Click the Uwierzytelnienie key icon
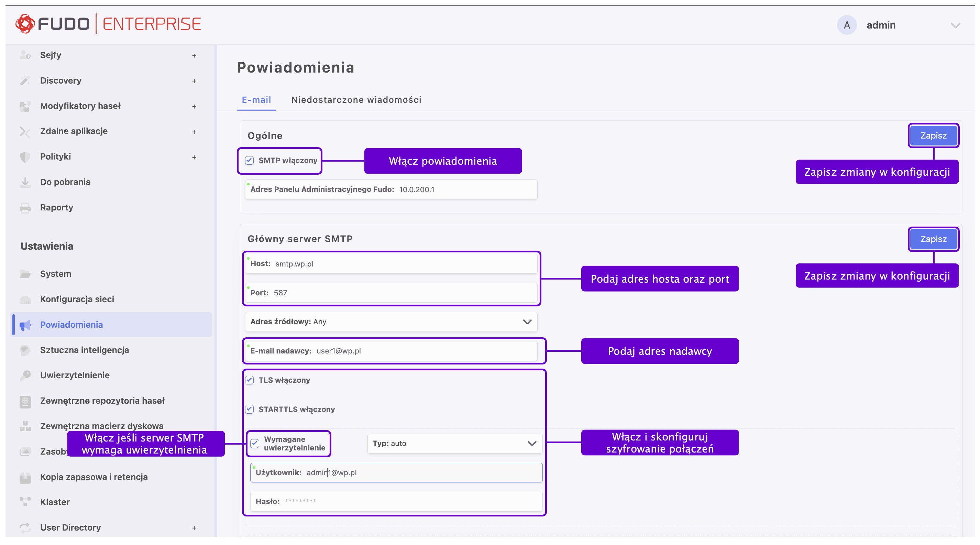Viewport: 980px width, 545px height. pos(25,375)
